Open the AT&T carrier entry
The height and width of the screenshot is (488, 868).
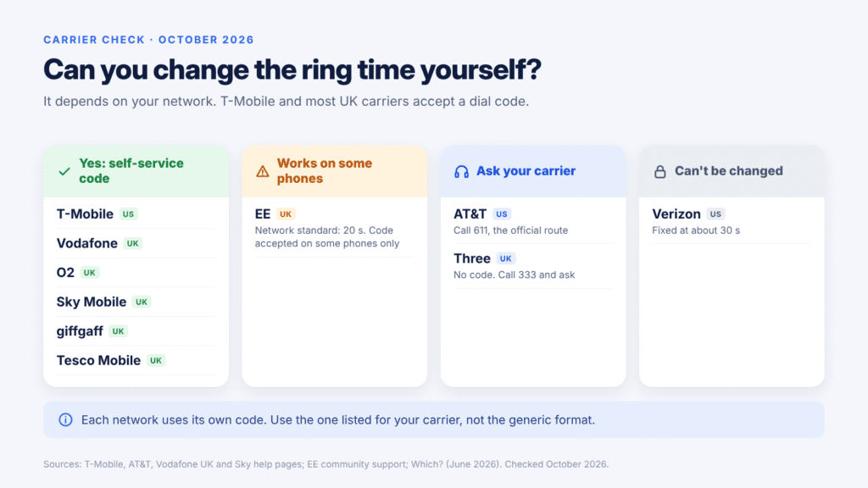click(x=533, y=221)
